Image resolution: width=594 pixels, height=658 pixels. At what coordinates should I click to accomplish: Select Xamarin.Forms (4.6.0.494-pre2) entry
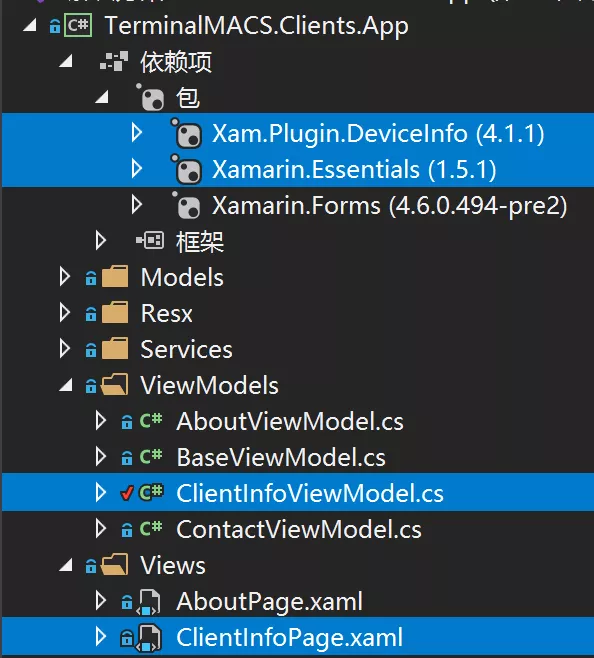389,206
